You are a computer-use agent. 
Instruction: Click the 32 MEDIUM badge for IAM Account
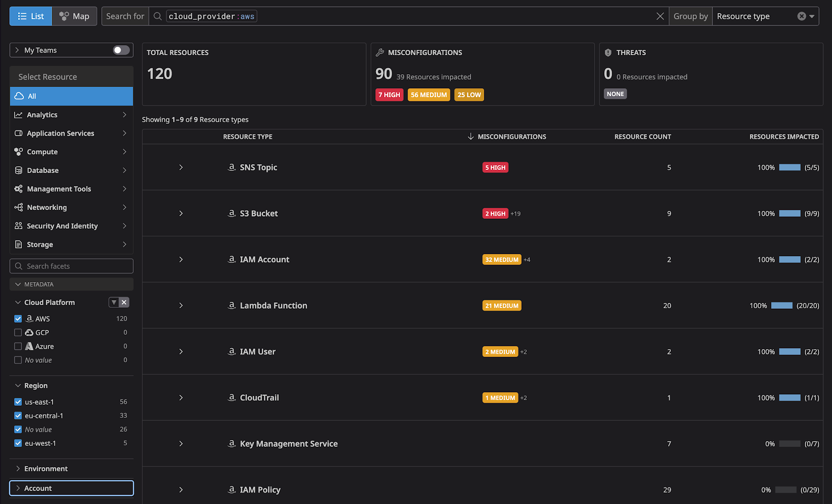point(502,260)
